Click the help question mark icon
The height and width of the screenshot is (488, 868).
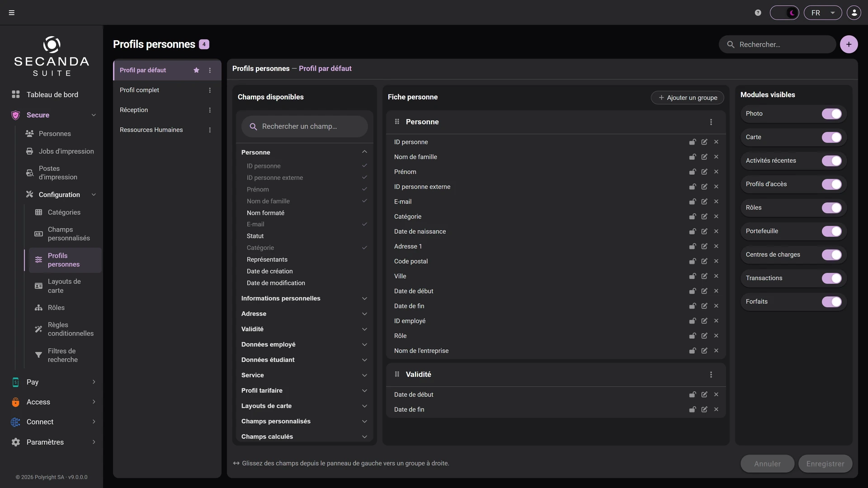[758, 13]
